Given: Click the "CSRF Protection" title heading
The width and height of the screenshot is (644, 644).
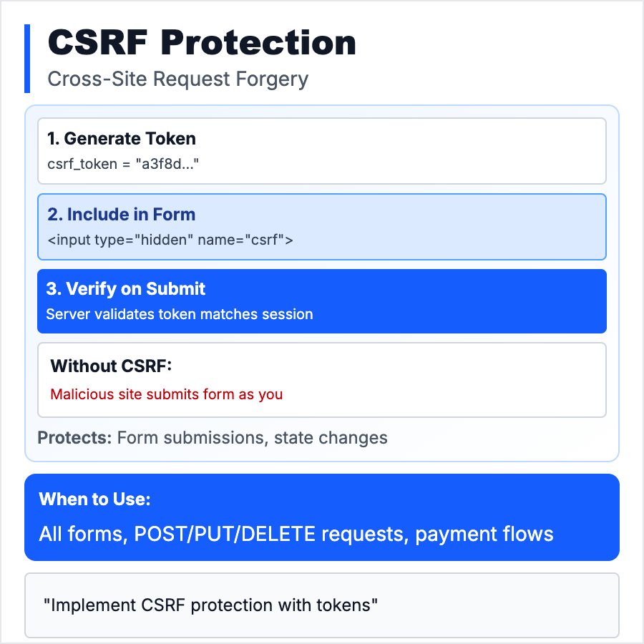Looking at the screenshot, I should [201, 43].
